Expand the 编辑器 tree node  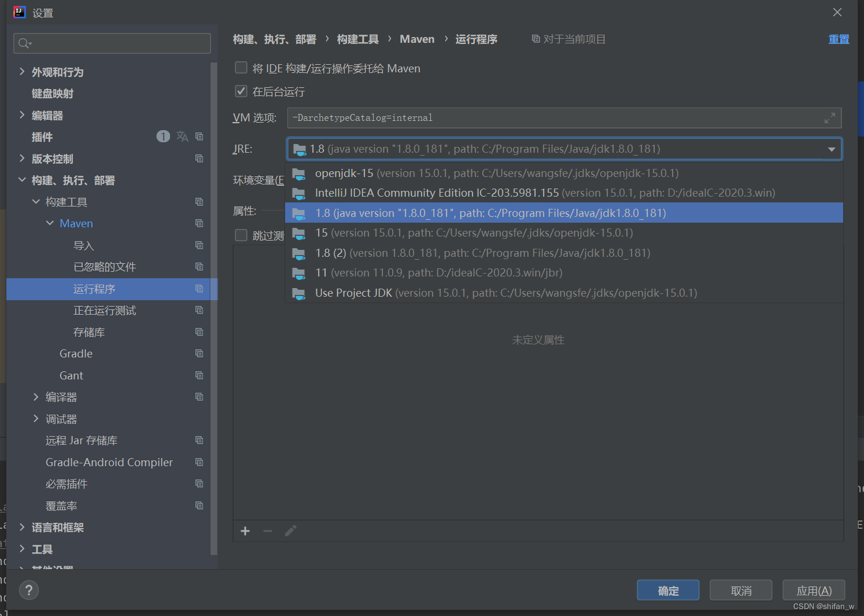tap(22, 115)
